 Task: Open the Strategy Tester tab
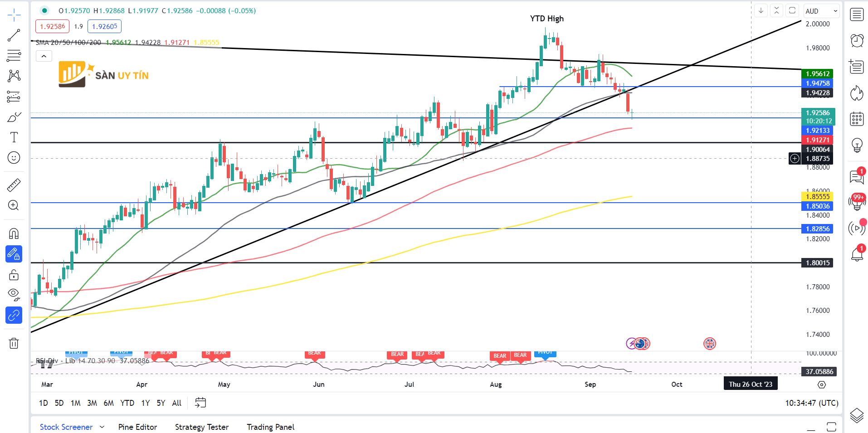pyautogui.click(x=202, y=427)
